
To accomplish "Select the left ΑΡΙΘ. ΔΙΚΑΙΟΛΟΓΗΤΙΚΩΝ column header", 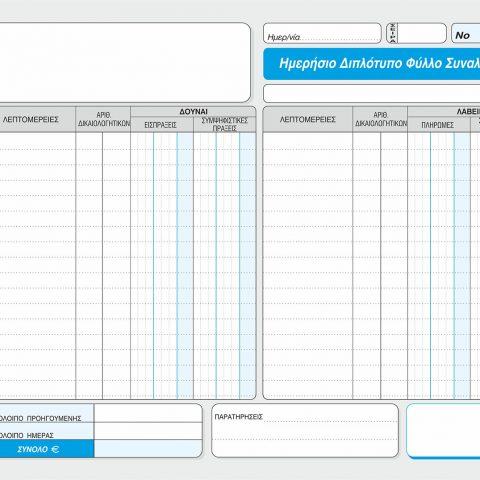I will point(103,119).
